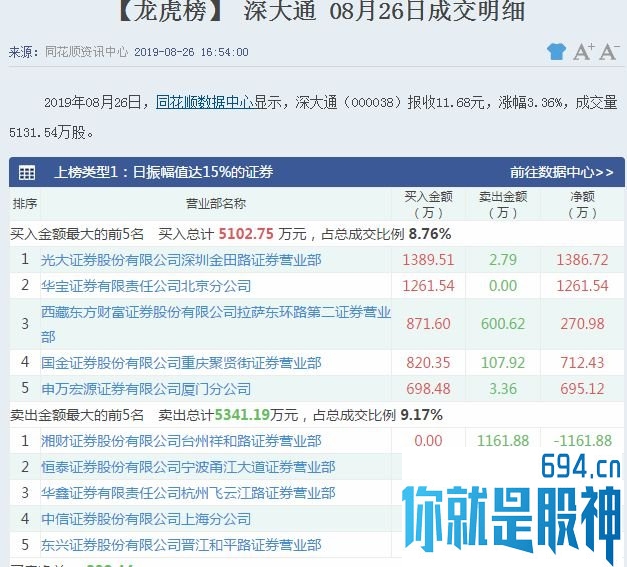Click the 上榜类型1 table header title
The height and width of the screenshot is (567, 627).
[164, 172]
